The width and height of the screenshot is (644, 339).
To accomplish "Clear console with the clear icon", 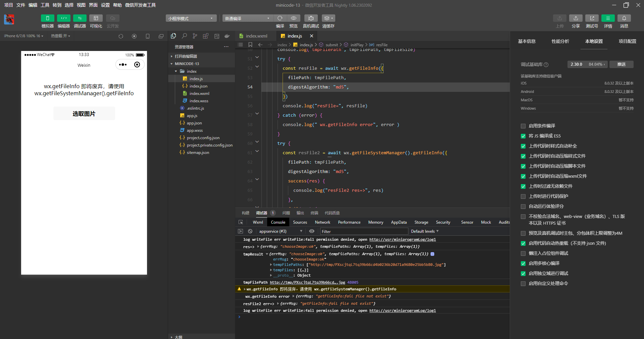I will tap(250, 231).
